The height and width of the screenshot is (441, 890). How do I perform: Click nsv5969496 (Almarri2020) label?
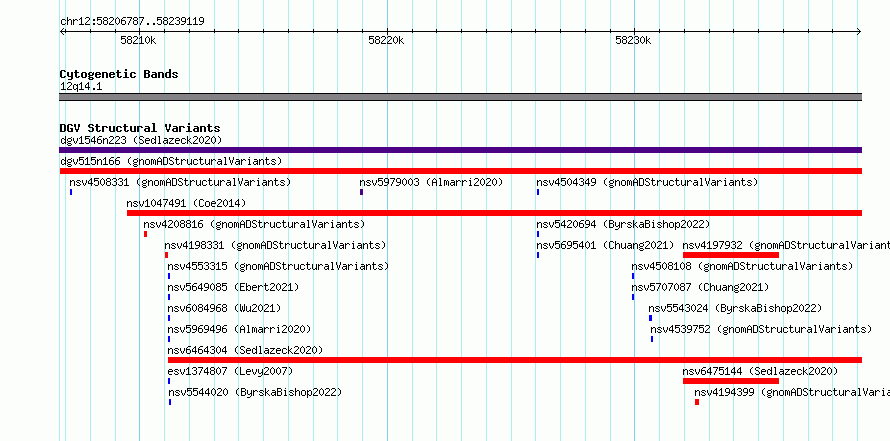click(239, 329)
